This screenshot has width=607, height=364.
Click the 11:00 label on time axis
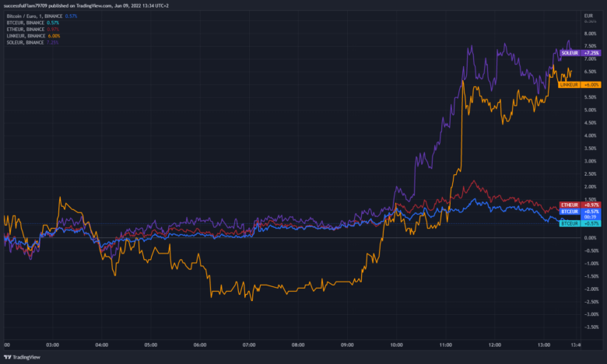(446, 345)
